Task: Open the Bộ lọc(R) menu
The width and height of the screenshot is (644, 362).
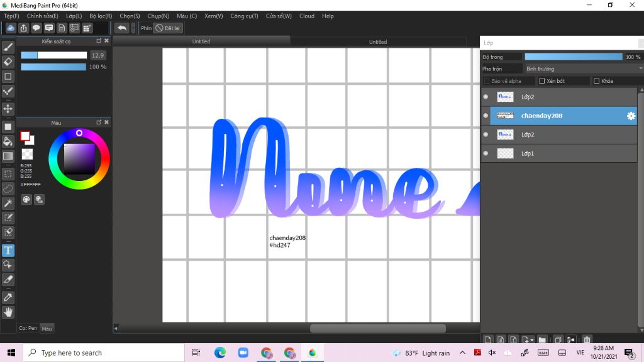Action: (x=101, y=16)
